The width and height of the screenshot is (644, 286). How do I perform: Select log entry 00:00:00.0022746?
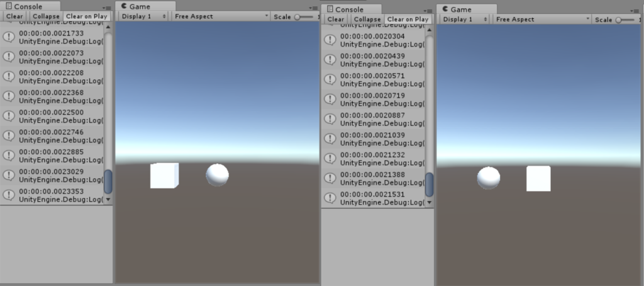click(52, 136)
